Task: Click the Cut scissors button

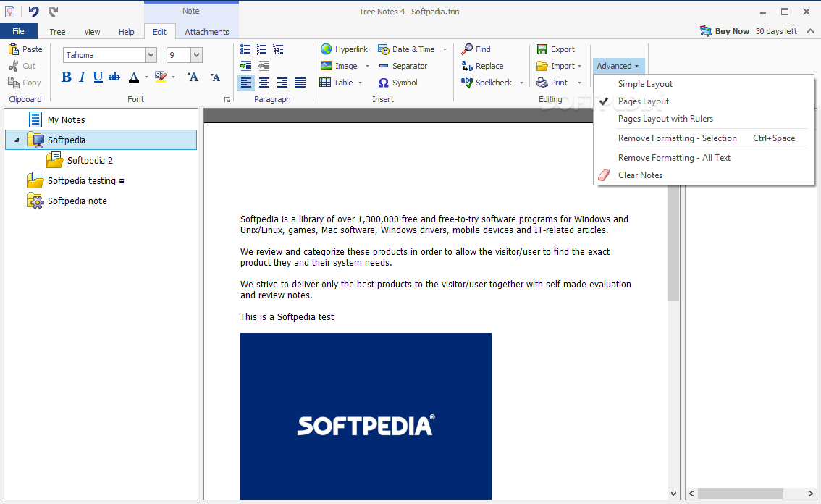Action: [x=22, y=66]
